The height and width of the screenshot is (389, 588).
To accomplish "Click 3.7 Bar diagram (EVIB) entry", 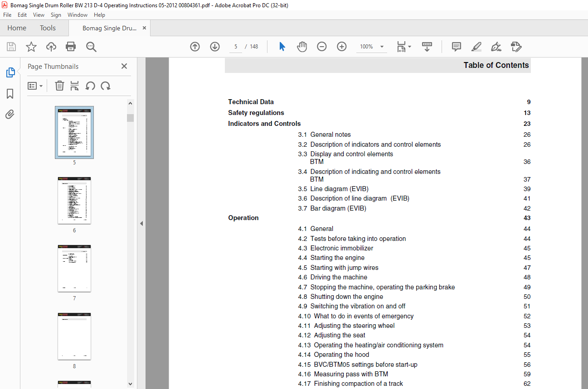I will pyautogui.click(x=332, y=208).
